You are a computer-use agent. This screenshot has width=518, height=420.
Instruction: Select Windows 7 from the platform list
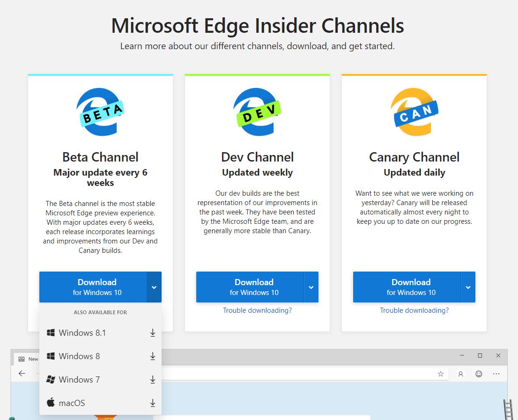(100, 380)
